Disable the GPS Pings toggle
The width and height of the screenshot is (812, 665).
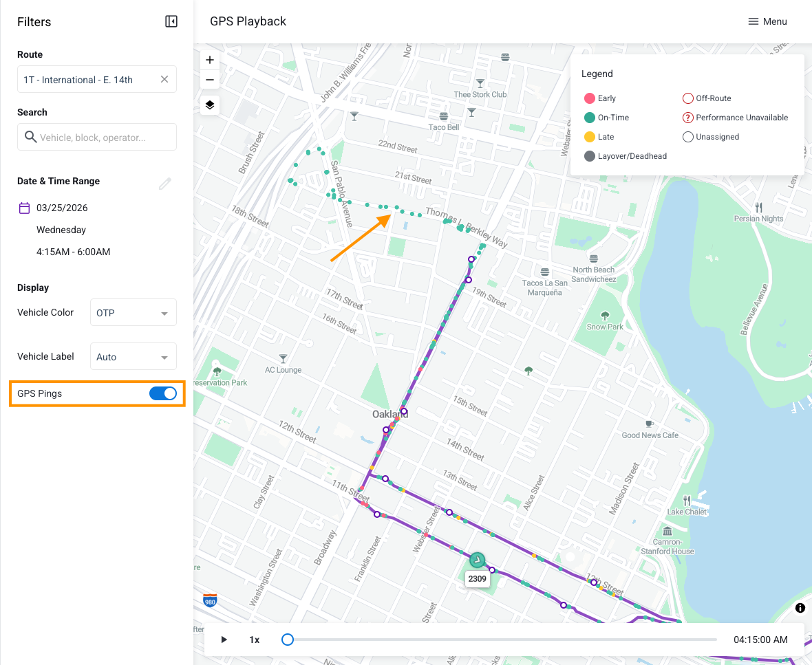tap(163, 393)
